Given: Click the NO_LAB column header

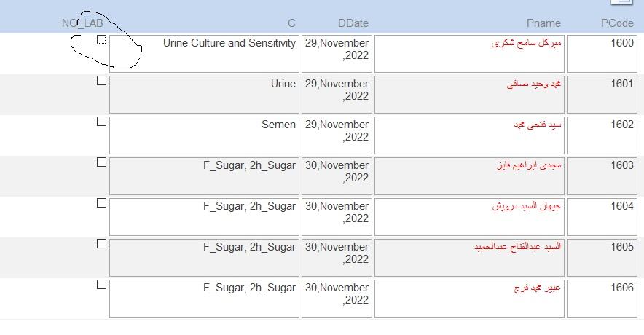Looking at the screenshot, I should (82, 23).
